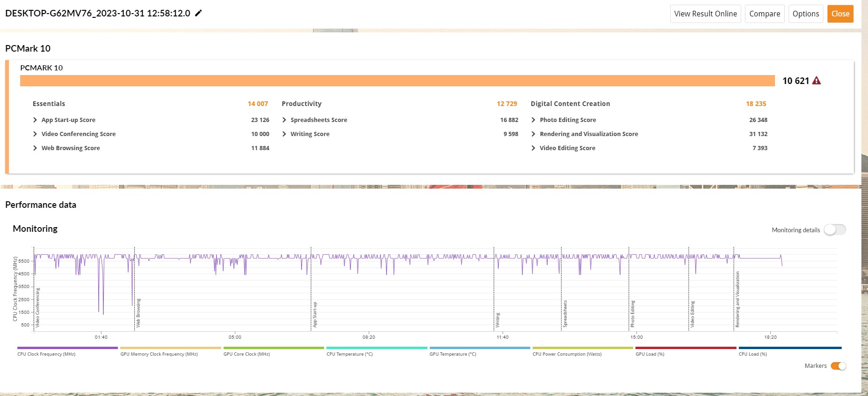Click the App Start-up marker on the chart

(x=315, y=315)
